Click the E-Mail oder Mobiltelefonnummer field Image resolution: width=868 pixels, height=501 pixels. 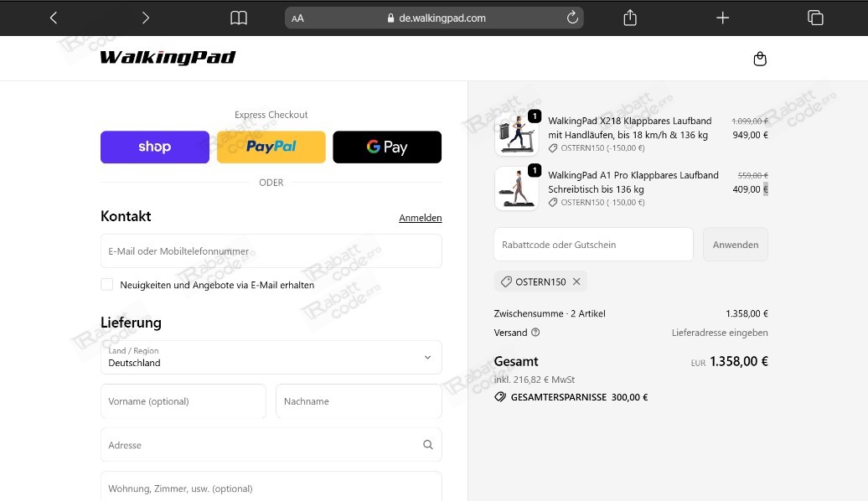pos(271,250)
